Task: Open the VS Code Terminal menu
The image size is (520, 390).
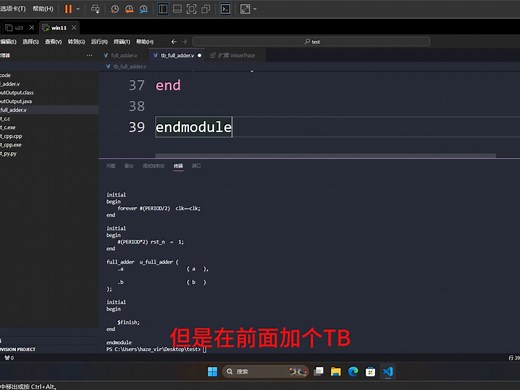Action: pyautogui.click(x=122, y=42)
